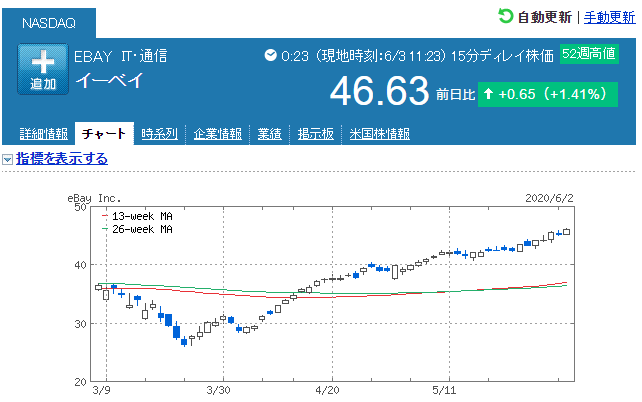Open the 米国株情報 tab
Screen dimensions: 642x402
pyautogui.click(x=380, y=134)
